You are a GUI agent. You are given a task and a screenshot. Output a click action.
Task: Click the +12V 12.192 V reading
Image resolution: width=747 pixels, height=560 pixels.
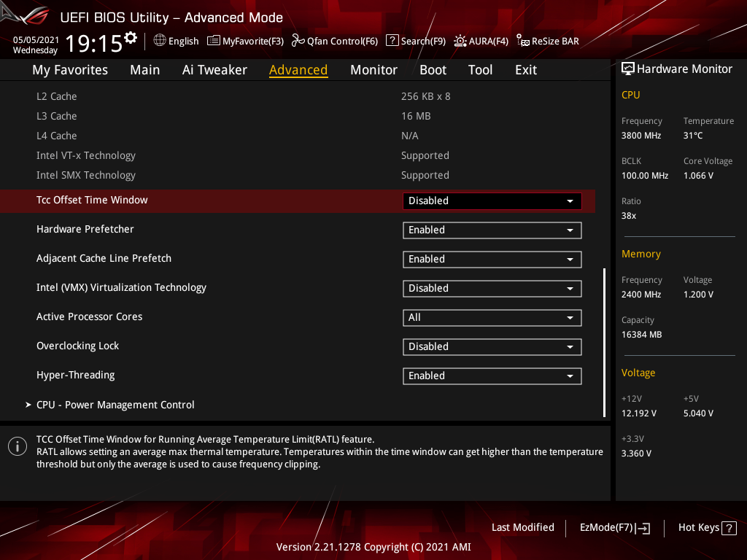coord(638,413)
